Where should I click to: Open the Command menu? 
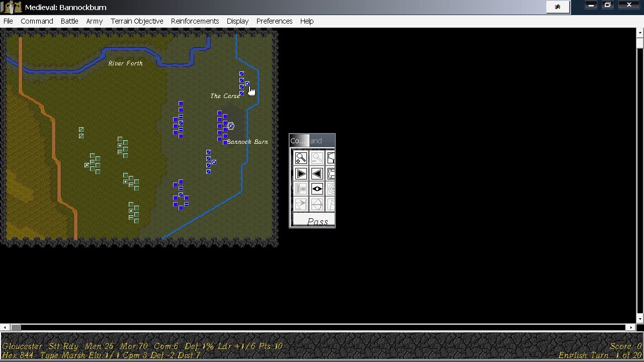click(37, 21)
